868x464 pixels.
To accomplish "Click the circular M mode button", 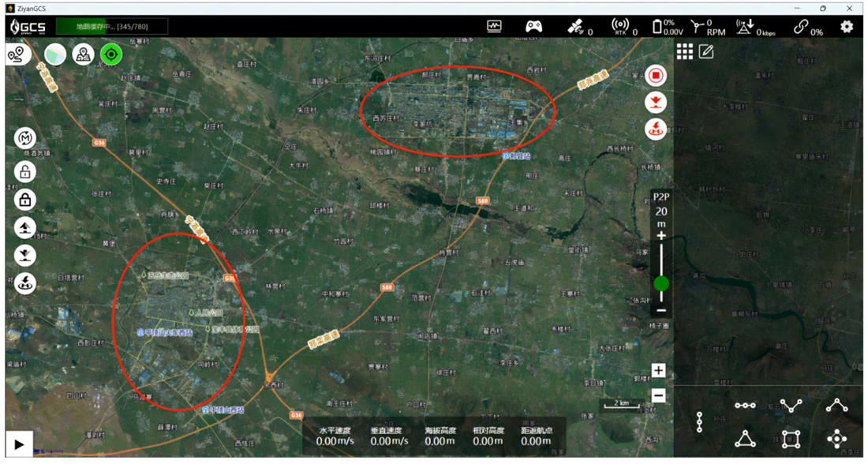I will pos(25,138).
